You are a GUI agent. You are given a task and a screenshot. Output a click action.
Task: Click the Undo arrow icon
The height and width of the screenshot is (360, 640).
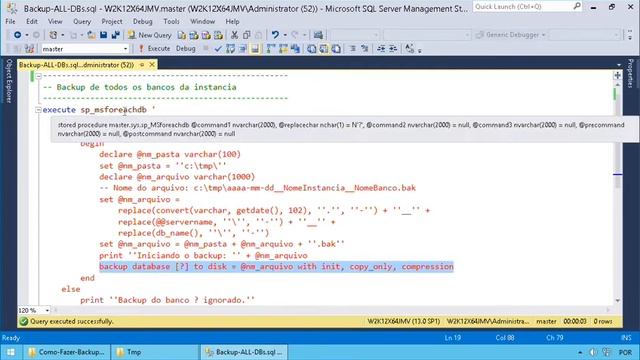click(276, 35)
